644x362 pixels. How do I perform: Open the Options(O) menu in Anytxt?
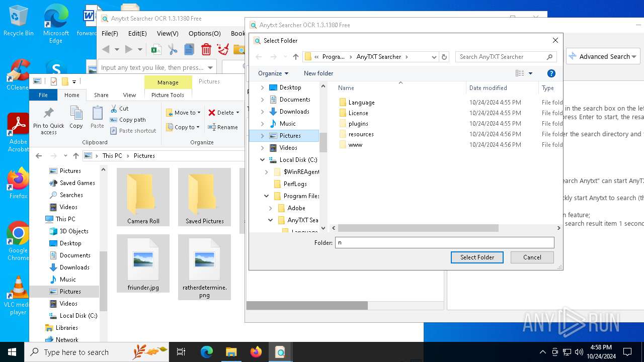click(x=204, y=33)
